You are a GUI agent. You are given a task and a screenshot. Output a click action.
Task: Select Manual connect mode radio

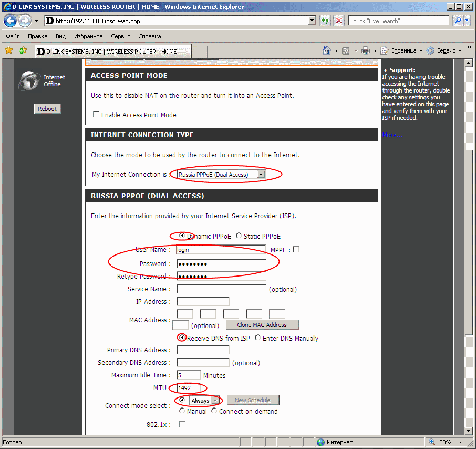tap(182, 411)
